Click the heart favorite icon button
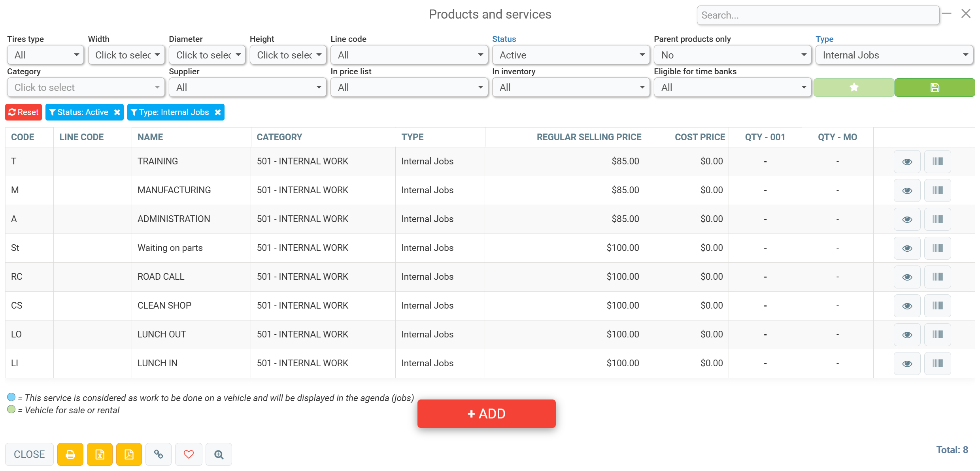 tap(189, 454)
